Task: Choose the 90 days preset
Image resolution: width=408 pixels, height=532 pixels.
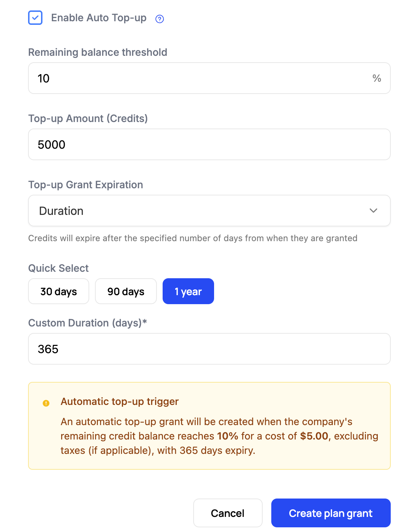Action: click(x=126, y=291)
